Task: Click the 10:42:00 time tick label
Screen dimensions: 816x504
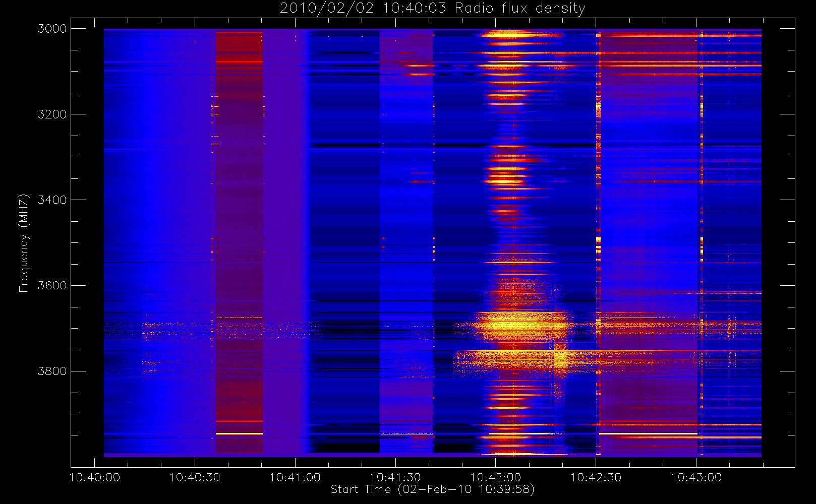Action: [496, 477]
